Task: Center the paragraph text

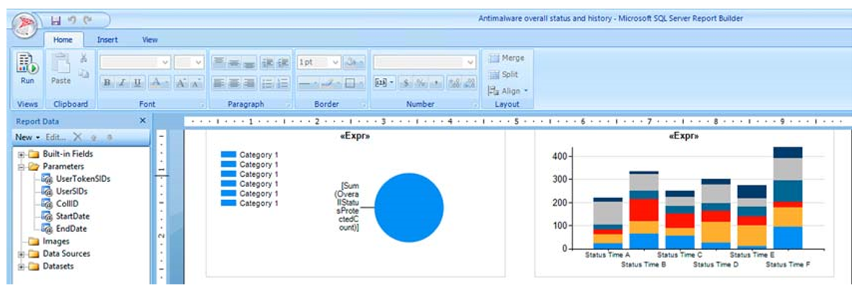Action: coord(234,82)
